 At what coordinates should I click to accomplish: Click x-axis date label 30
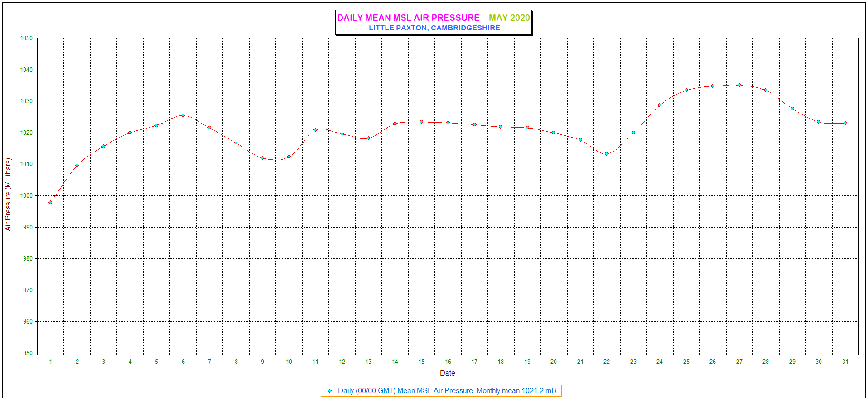[819, 362]
